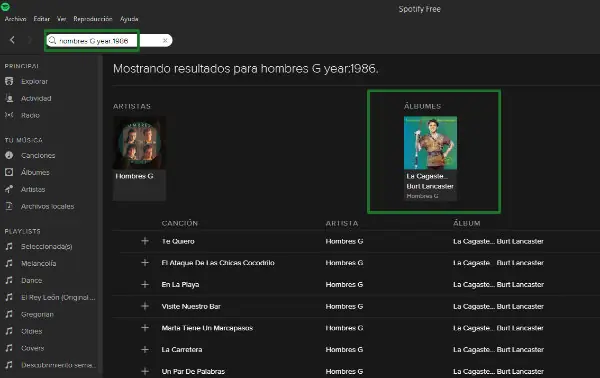Click the music note icon beside Covers

coord(9,348)
